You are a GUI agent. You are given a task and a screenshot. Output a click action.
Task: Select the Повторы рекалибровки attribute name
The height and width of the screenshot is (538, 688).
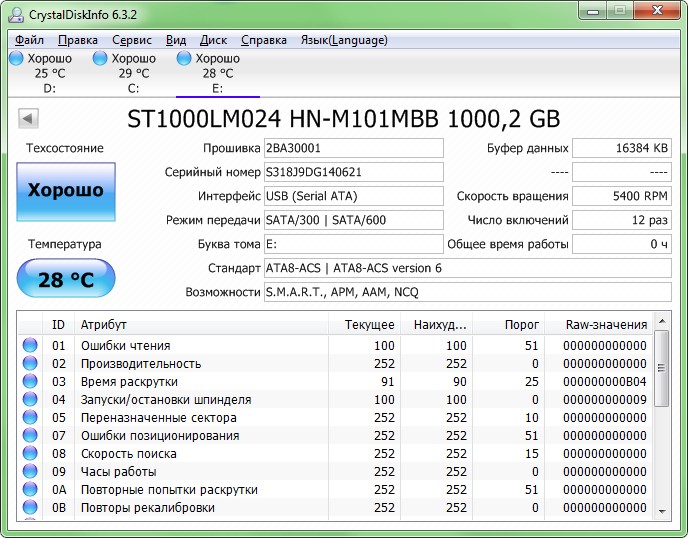point(148,508)
